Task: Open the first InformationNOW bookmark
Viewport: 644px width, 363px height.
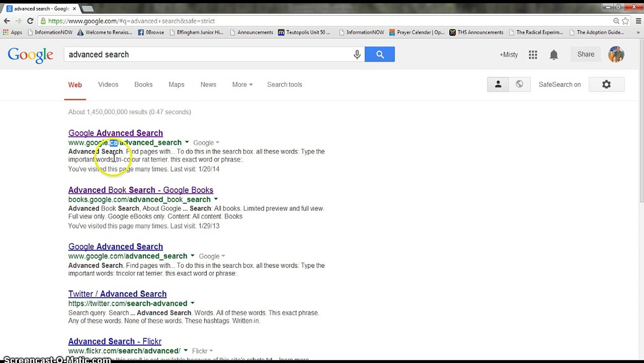Action: tap(50, 32)
